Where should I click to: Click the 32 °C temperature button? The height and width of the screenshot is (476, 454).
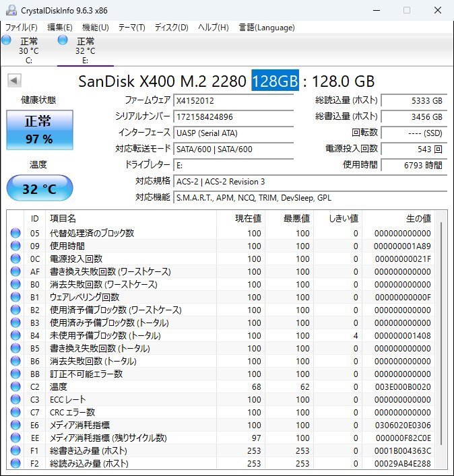[40, 189]
